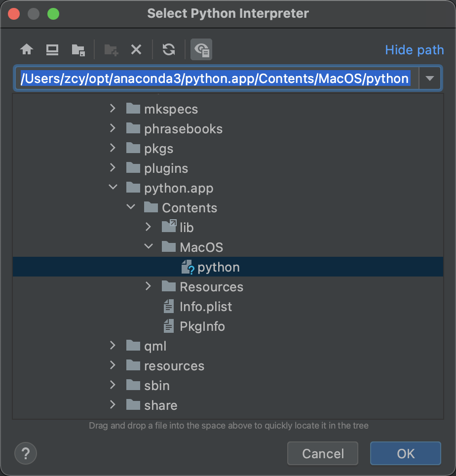This screenshot has width=456, height=476.
Task: Close the Select Python Interpreter dialog
Action: pos(14,14)
